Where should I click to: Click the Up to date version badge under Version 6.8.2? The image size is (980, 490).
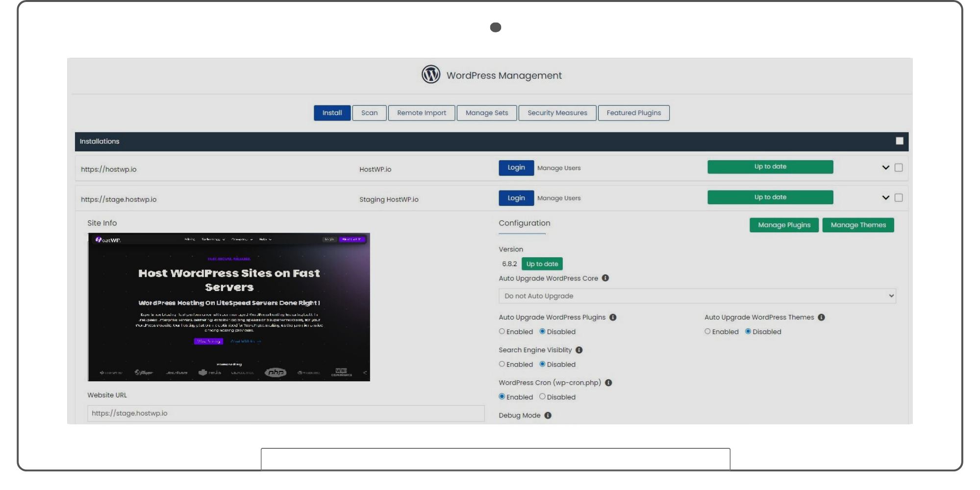pos(542,264)
